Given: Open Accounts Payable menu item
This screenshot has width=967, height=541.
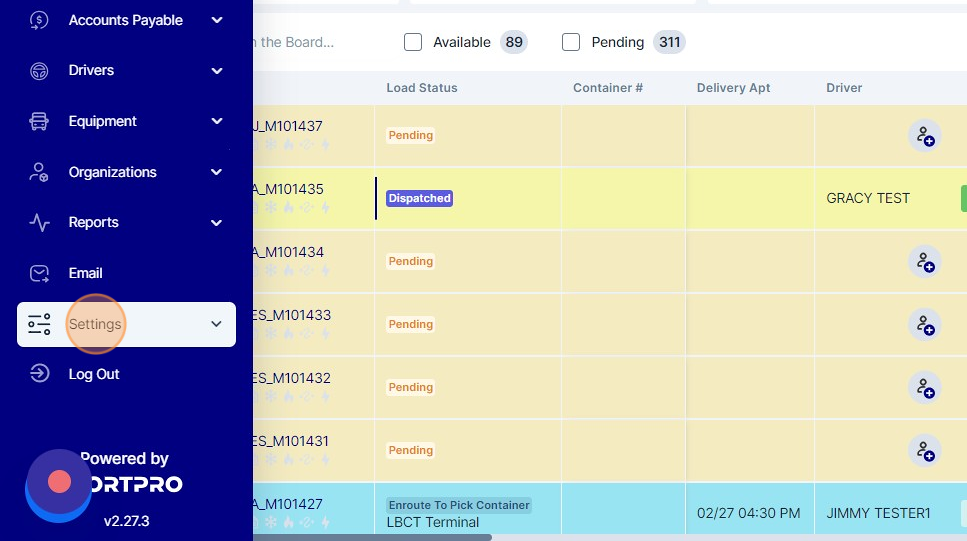Looking at the screenshot, I should (126, 20).
